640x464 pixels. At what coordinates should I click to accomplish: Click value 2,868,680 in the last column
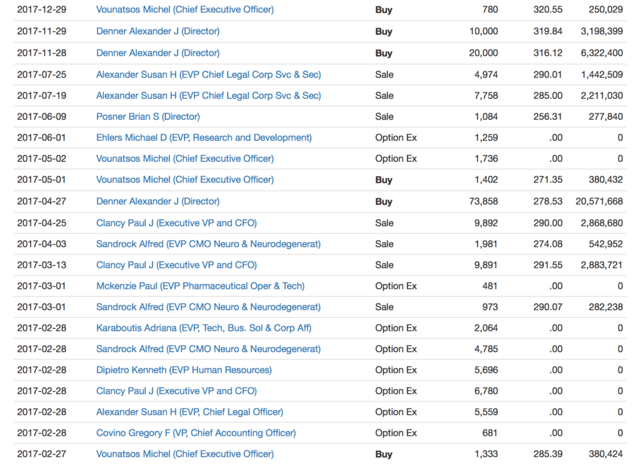602,223
